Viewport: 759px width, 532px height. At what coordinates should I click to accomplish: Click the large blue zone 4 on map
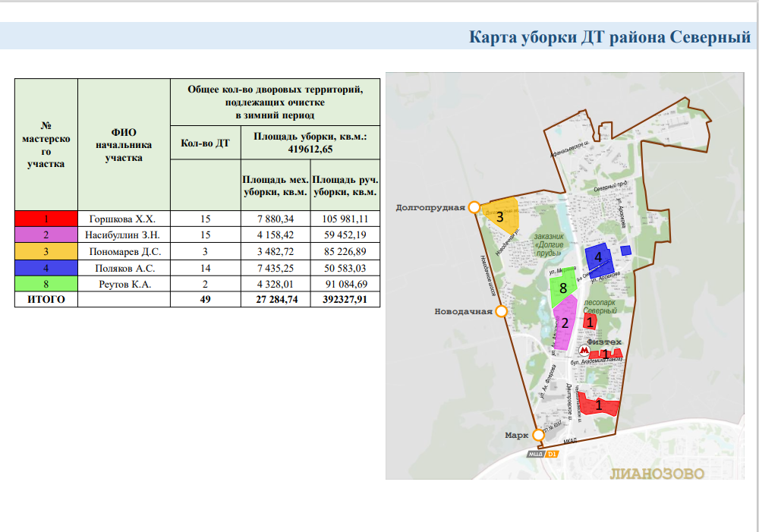coord(599,259)
